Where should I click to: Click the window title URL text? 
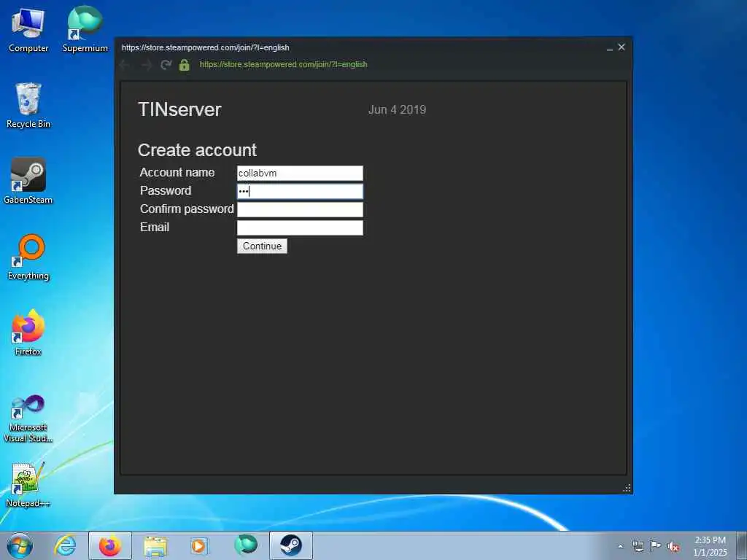[205, 47]
